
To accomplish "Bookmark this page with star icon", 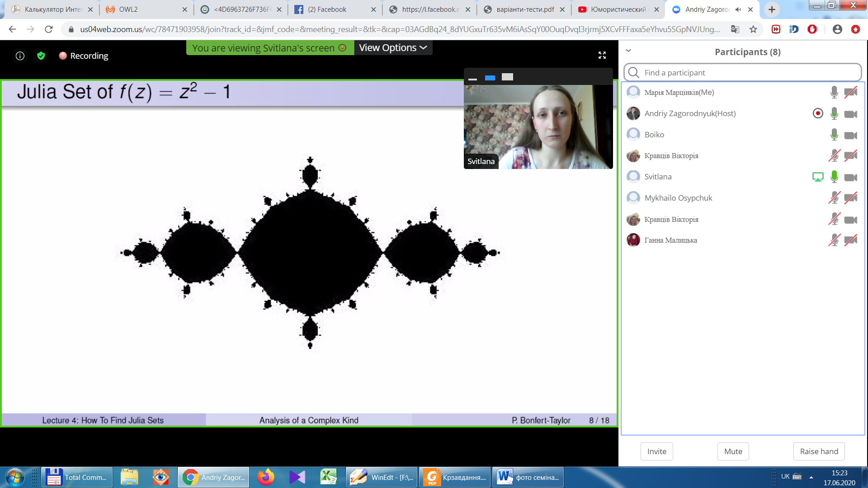I will [753, 29].
